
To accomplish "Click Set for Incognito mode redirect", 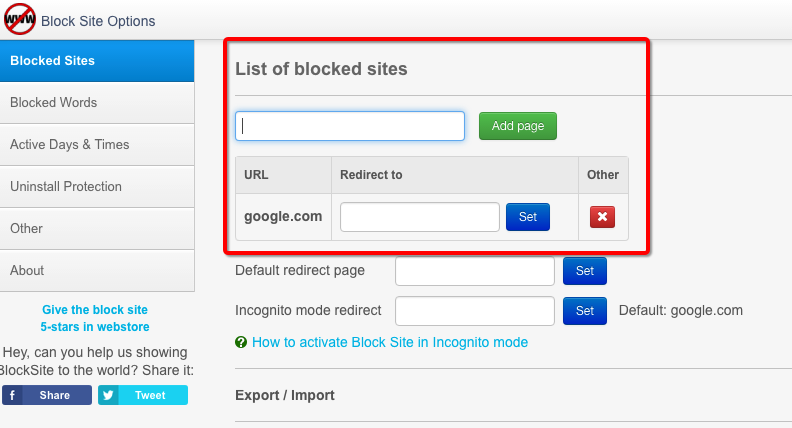I will (585, 311).
